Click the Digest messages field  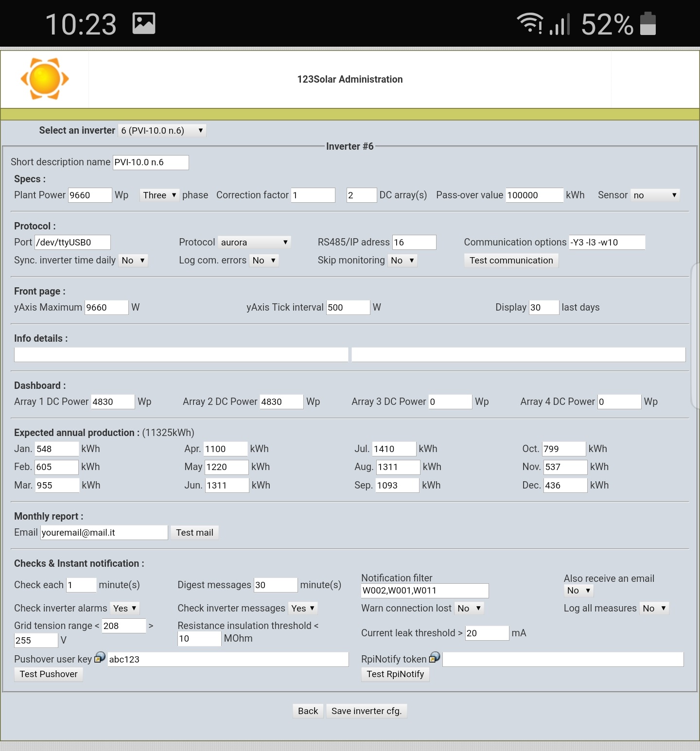276,585
